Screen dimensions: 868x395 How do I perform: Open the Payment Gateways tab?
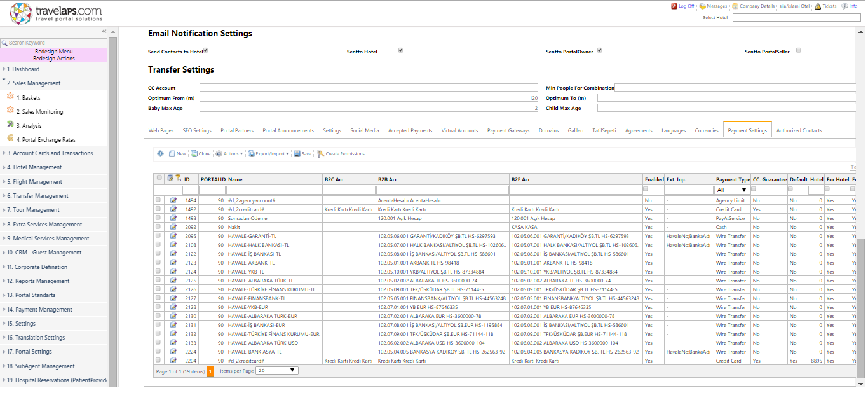point(508,130)
